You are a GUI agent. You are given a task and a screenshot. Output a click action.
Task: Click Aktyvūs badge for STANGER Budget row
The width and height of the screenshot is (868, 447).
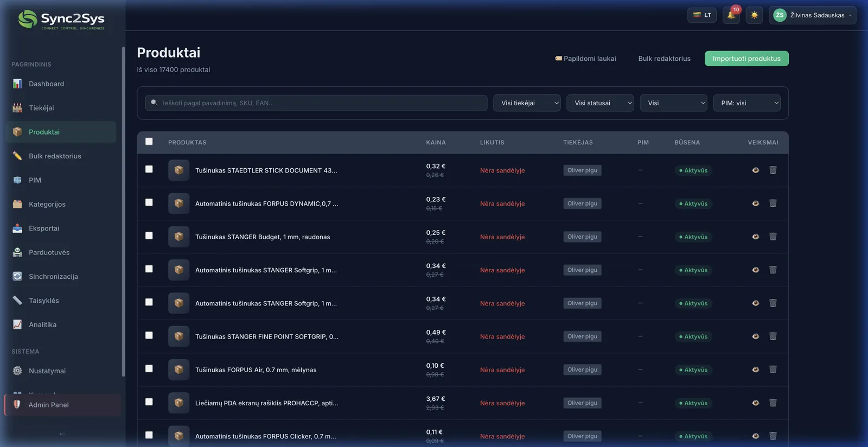click(693, 237)
